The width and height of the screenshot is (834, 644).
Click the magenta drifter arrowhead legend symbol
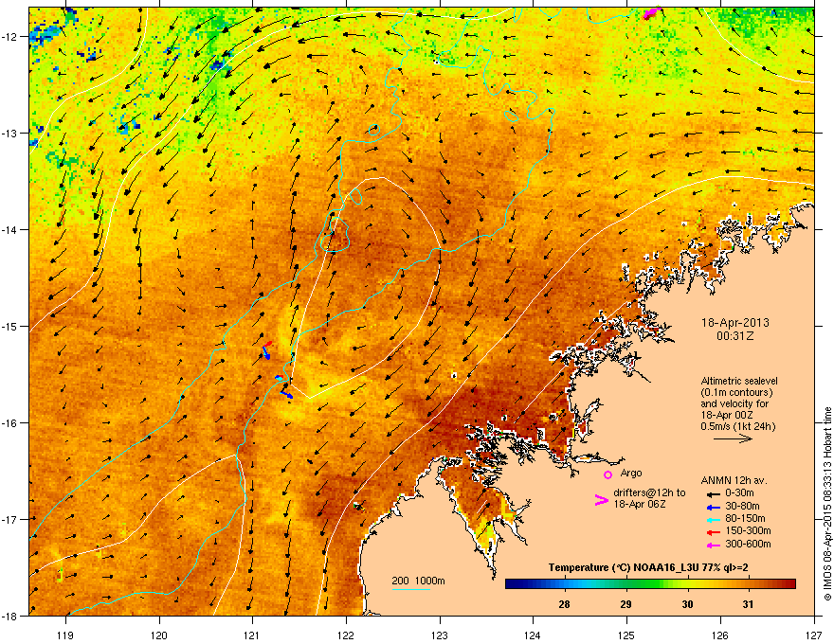[601, 499]
